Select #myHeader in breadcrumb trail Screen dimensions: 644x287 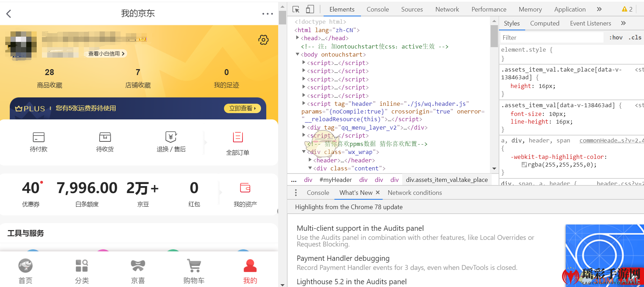[335, 180]
